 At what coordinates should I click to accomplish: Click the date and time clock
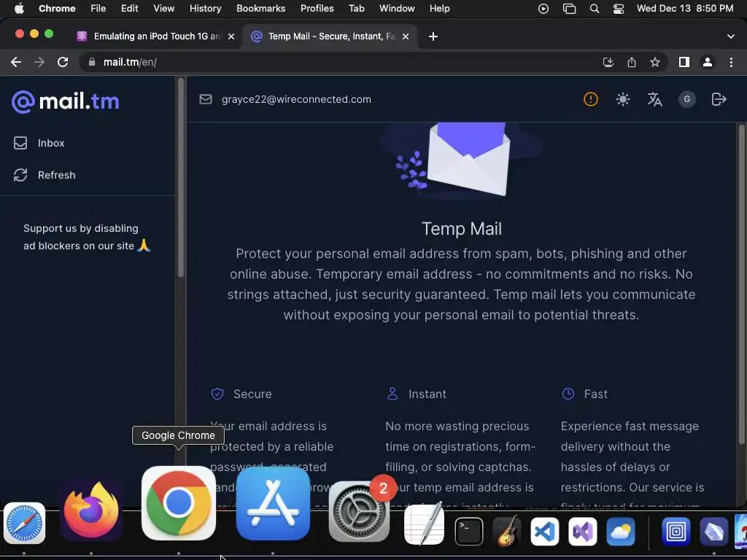pos(685,8)
